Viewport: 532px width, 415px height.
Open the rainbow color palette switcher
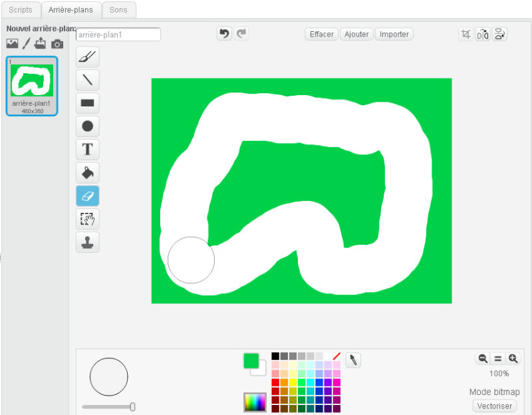255,402
